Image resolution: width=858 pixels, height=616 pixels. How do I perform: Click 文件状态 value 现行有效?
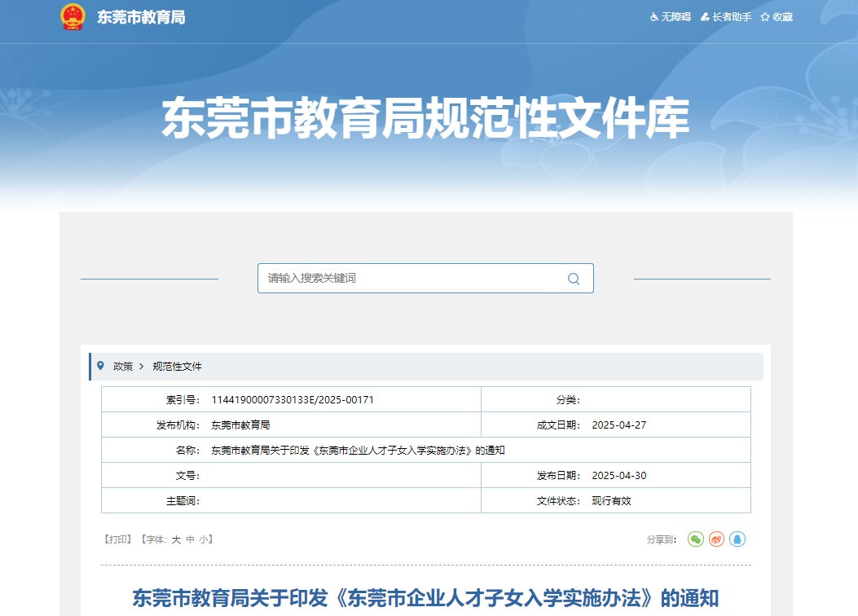pyautogui.click(x=611, y=500)
